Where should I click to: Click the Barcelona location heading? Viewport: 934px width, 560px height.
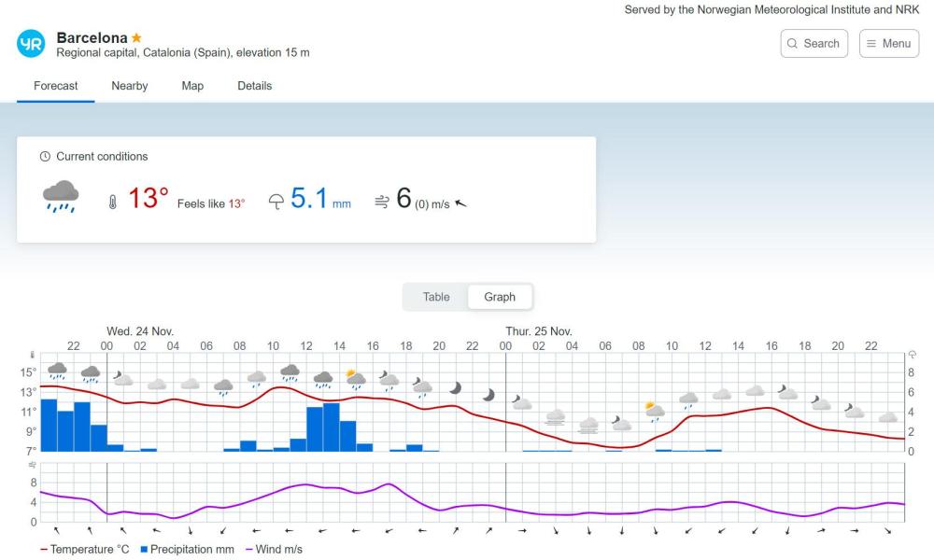(x=92, y=38)
